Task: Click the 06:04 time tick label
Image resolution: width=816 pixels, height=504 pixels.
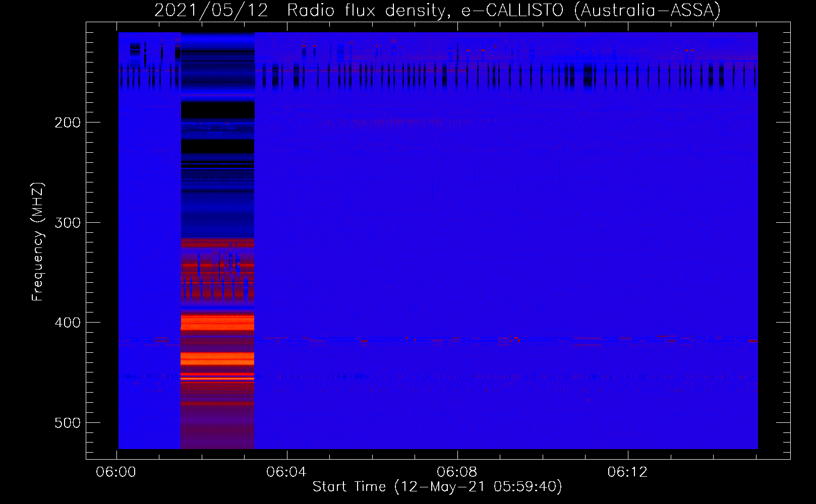Action: click(286, 472)
